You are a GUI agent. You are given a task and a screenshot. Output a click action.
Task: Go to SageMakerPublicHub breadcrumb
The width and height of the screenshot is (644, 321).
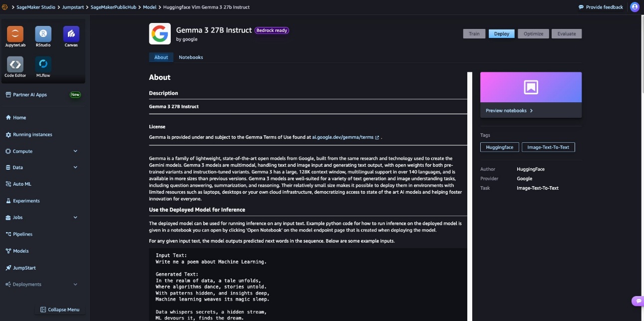click(114, 7)
